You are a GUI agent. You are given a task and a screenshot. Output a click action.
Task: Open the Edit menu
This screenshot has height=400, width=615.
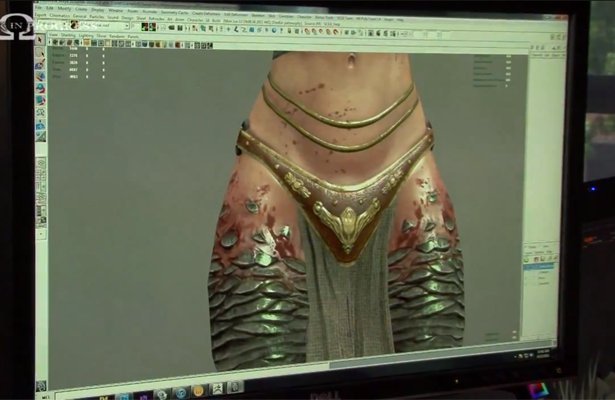click(x=50, y=8)
